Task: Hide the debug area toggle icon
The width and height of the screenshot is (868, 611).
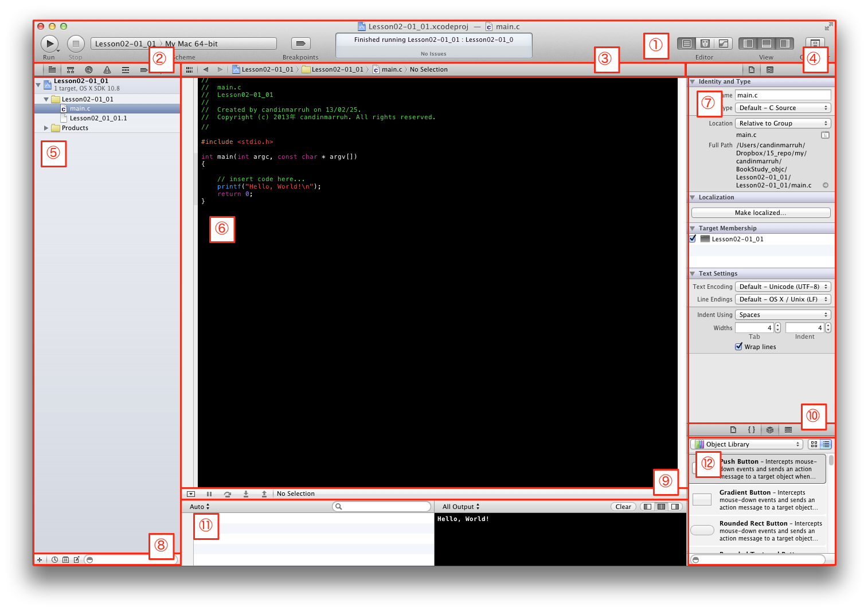Action: [191, 493]
